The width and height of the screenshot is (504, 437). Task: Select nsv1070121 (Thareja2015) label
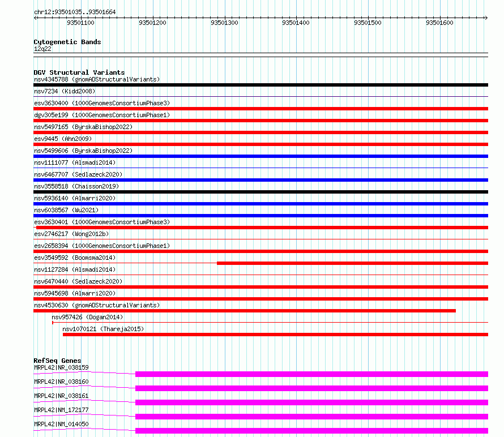pyautogui.click(x=103, y=329)
